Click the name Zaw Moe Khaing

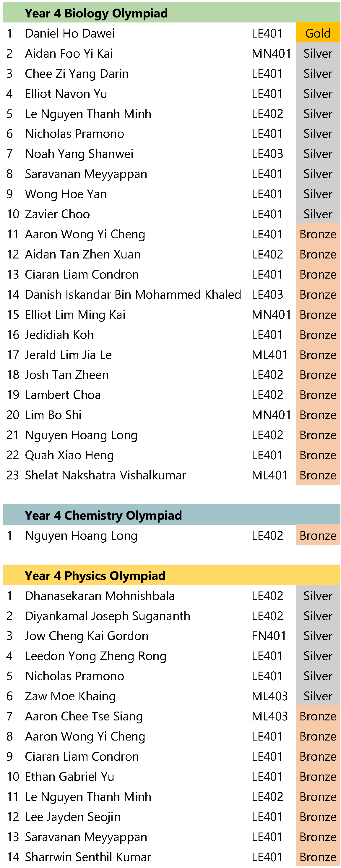(70, 696)
